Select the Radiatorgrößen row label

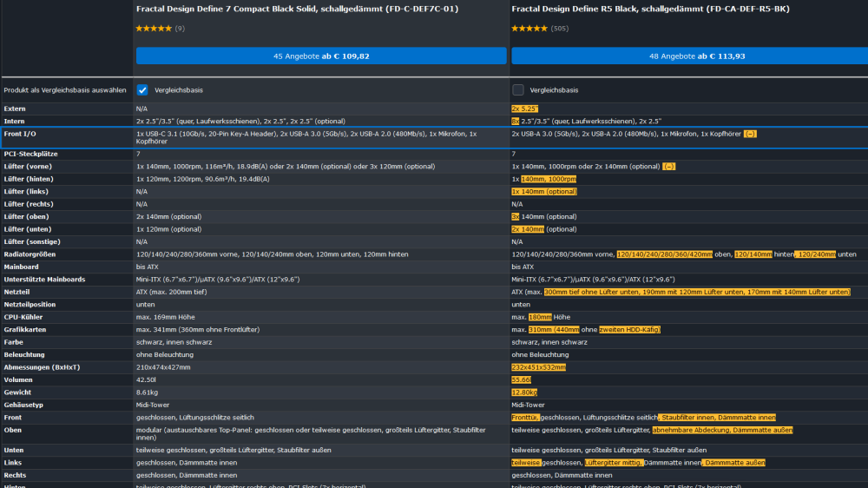[x=30, y=254]
